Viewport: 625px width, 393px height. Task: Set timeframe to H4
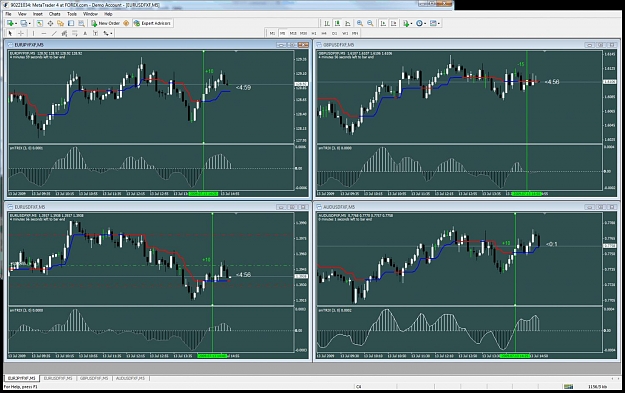(324, 33)
